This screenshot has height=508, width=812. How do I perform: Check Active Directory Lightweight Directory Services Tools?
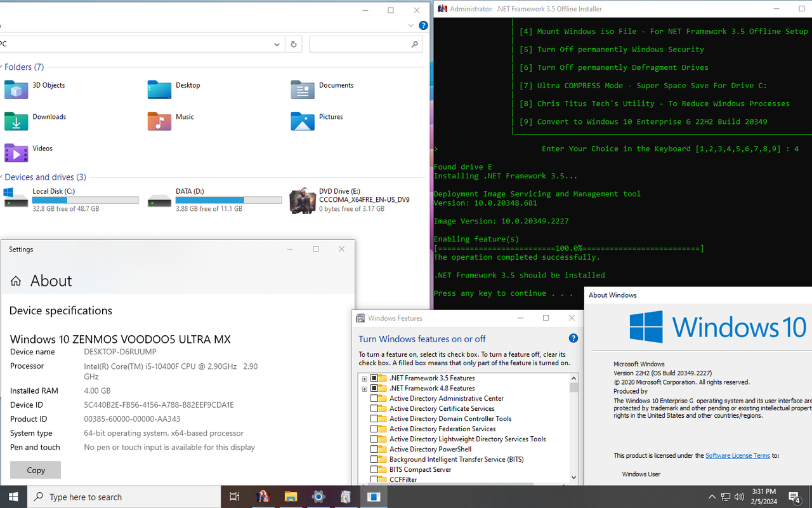374,439
